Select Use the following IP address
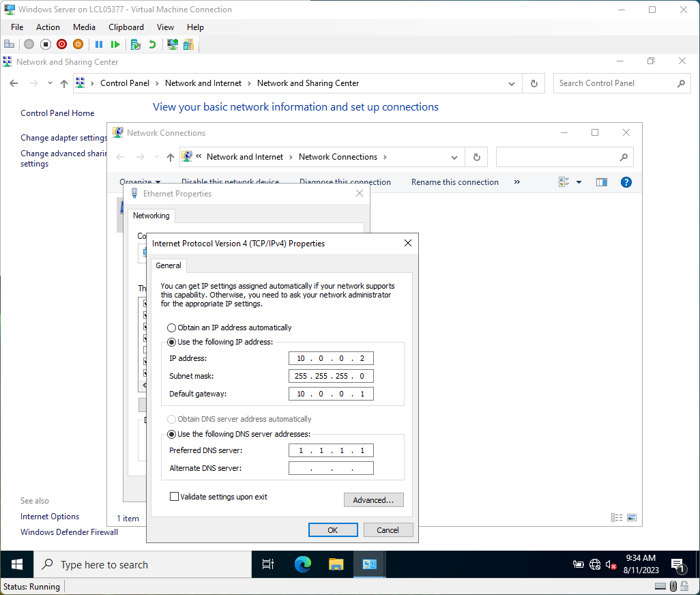Viewport: 700px width, 595px height. tap(171, 342)
